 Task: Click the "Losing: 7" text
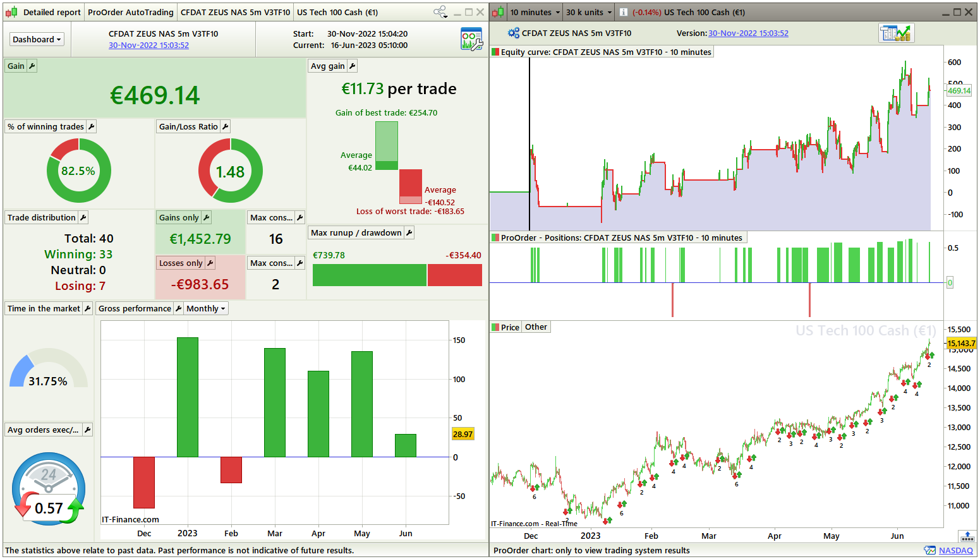(80, 286)
